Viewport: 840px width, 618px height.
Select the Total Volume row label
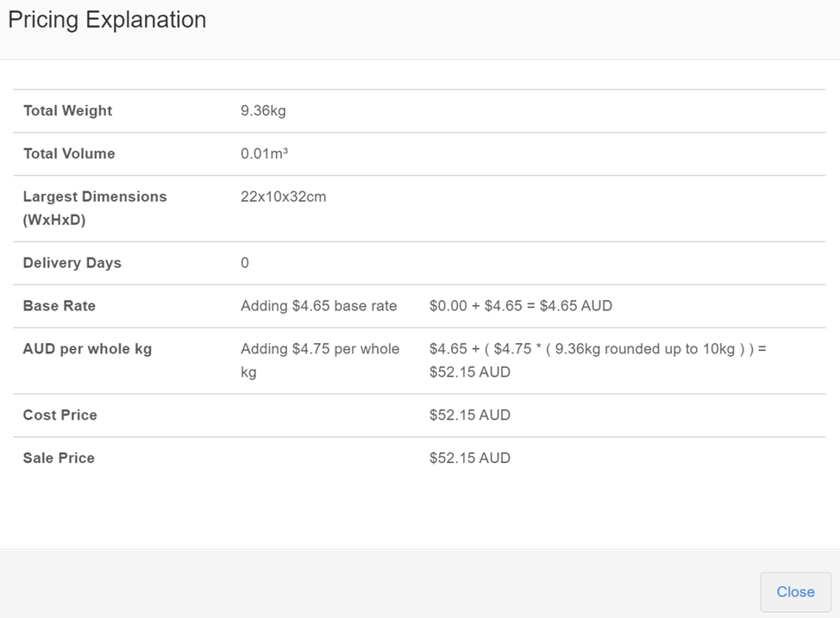69,153
